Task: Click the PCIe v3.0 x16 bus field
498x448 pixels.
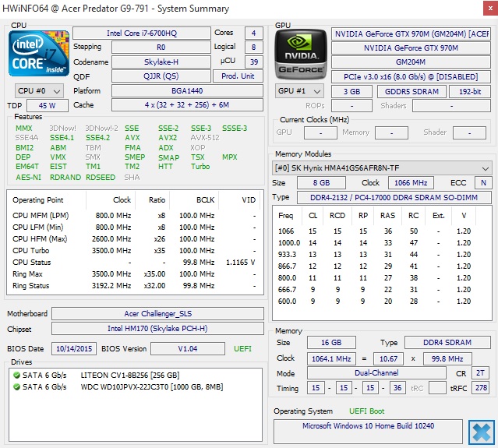Action: click(411, 77)
